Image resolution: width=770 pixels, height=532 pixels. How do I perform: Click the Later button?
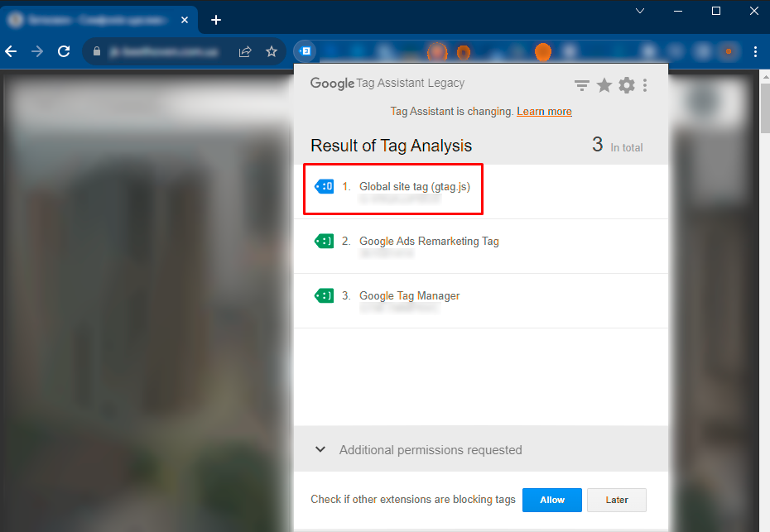click(617, 500)
